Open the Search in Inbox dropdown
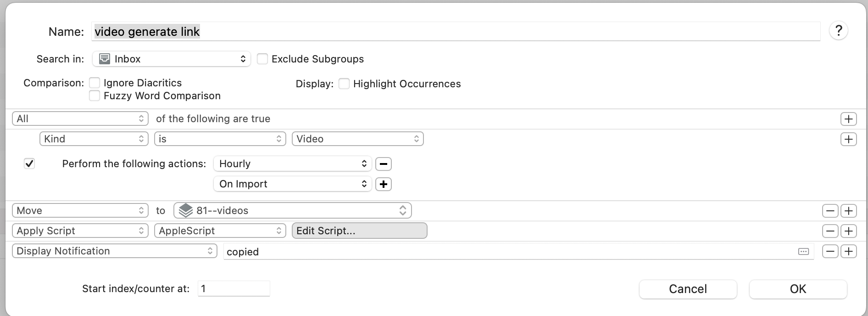 pyautogui.click(x=172, y=59)
